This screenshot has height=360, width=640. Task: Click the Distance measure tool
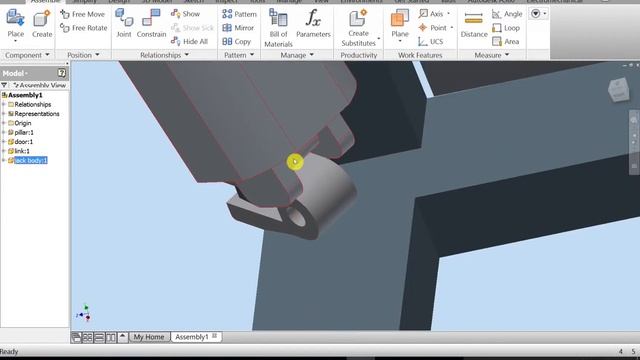point(474,24)
